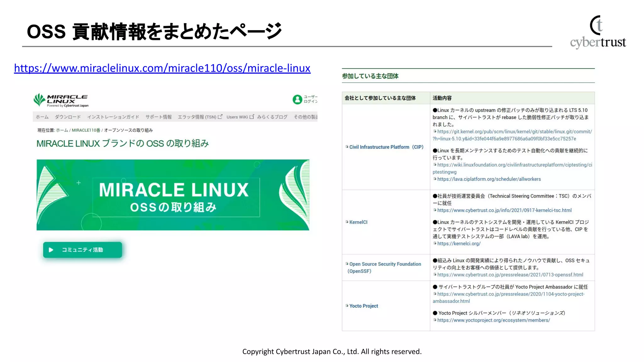Click the MIRACLE LINUX logo
The width and height of the screenshot is (644, 362).
pyautogui.click(x=61, y=100)
